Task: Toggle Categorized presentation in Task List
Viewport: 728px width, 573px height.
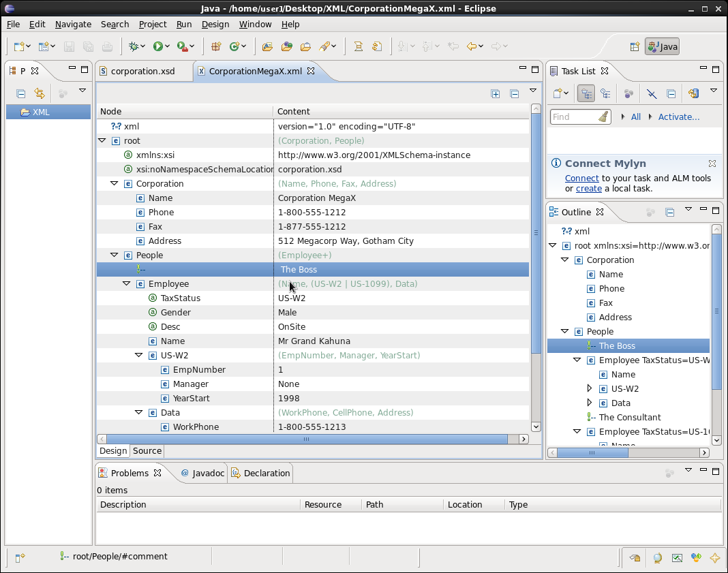Action: point(586,94)
